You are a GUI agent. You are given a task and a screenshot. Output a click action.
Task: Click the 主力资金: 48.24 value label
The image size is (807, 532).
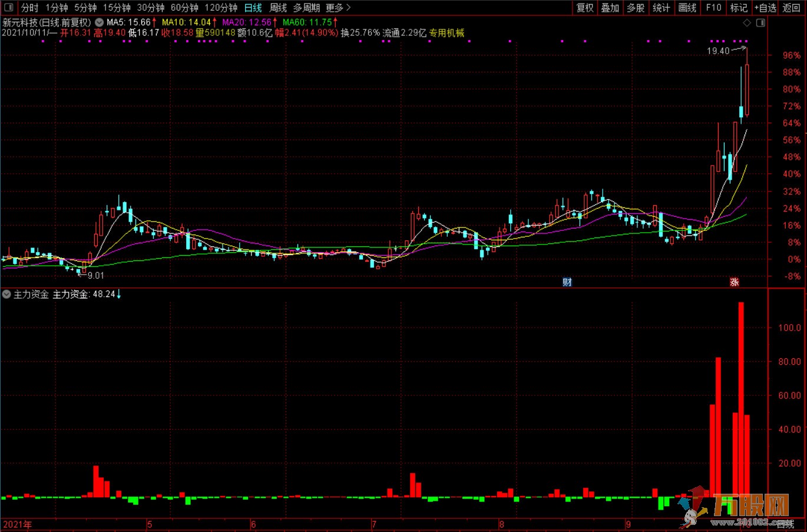point(84,294)
